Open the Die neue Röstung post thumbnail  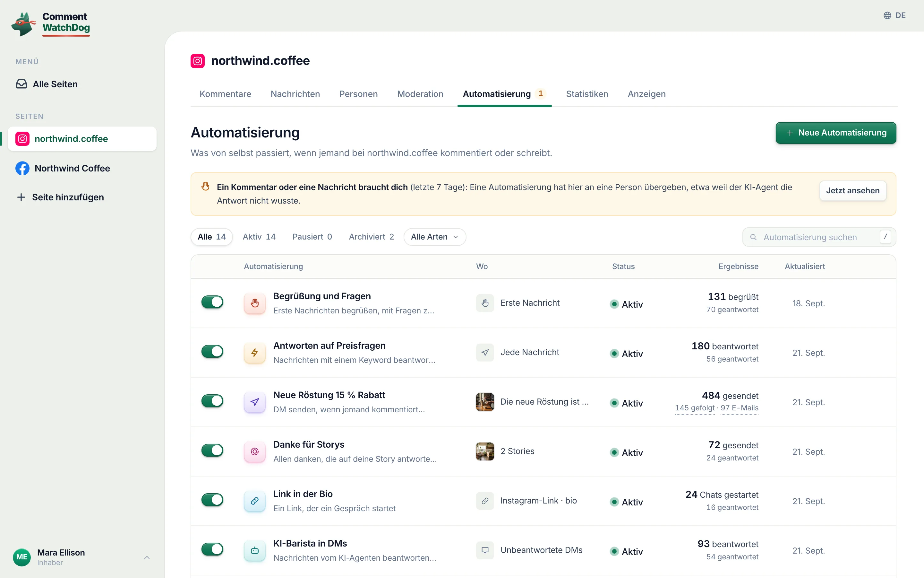coord(485,402)
